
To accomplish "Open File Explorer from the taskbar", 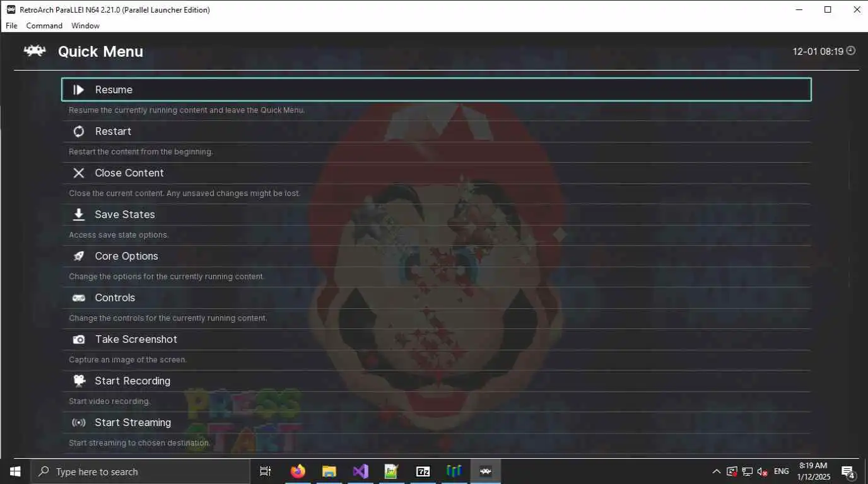I will coord(329,471).
